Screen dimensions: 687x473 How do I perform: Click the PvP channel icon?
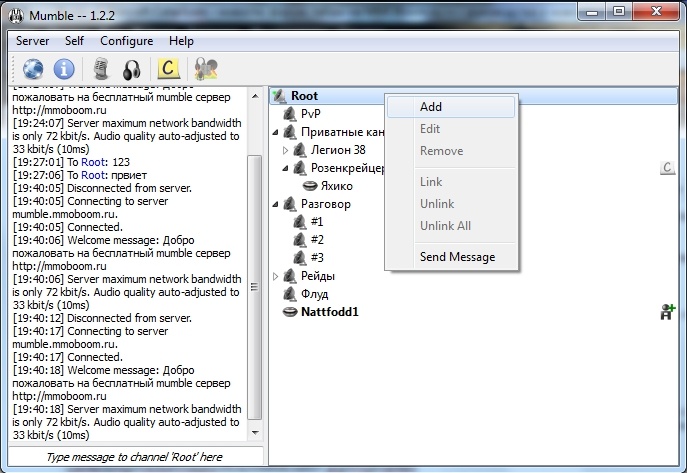click(x=289, y=113)
